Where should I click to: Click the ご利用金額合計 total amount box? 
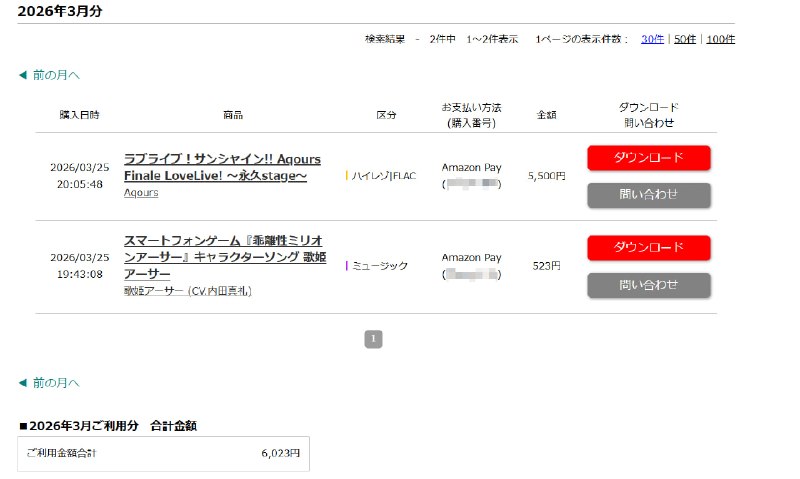point(163,453)
